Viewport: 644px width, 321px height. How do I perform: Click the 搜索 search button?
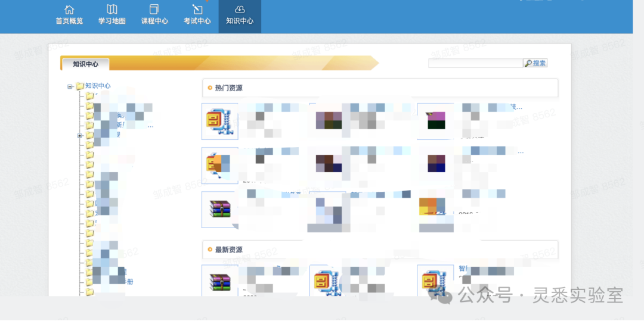coord(535,63)
